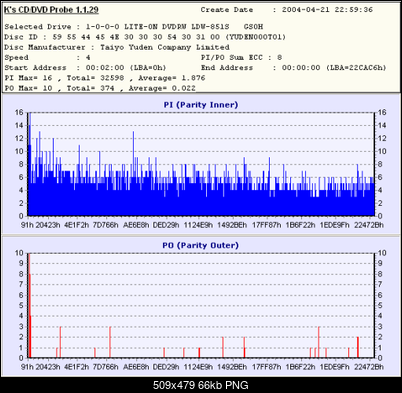Viewport: 402px width, 393px height.
Task: Click the Speed : 4 entry
Action: click(x=47, y=58)
